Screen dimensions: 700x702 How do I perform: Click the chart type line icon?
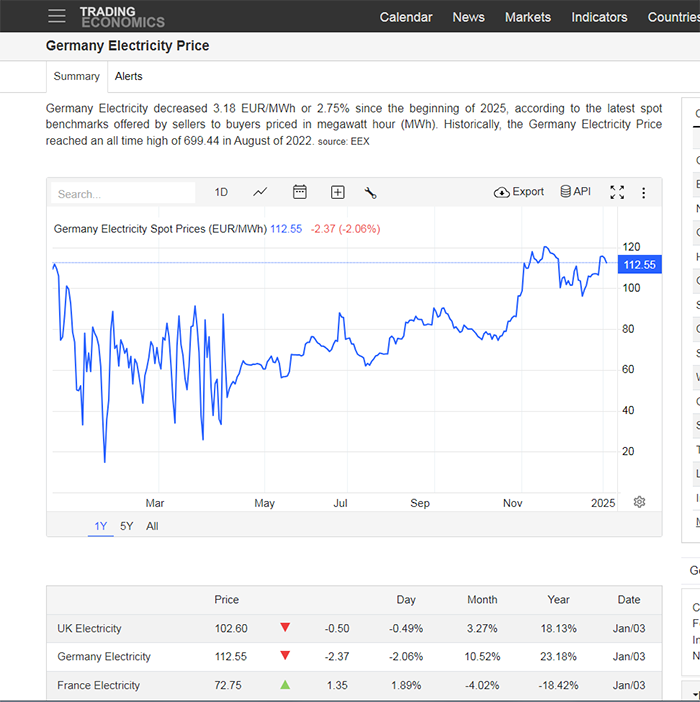[260, 193]
